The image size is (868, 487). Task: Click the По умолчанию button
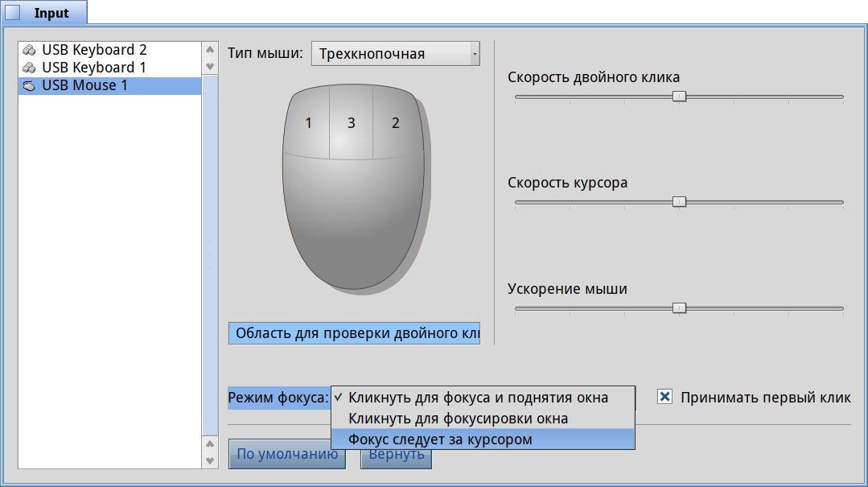[x=287, y=454]
